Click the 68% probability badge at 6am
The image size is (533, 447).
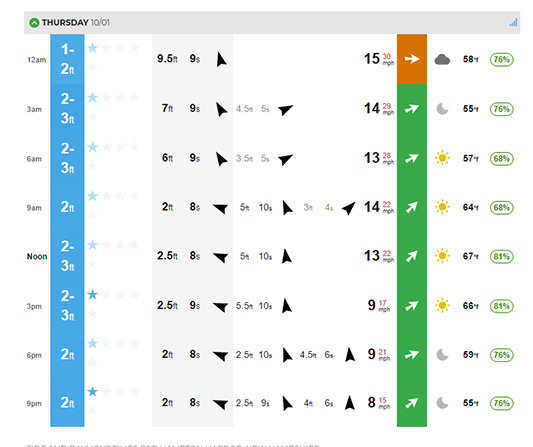501,158
